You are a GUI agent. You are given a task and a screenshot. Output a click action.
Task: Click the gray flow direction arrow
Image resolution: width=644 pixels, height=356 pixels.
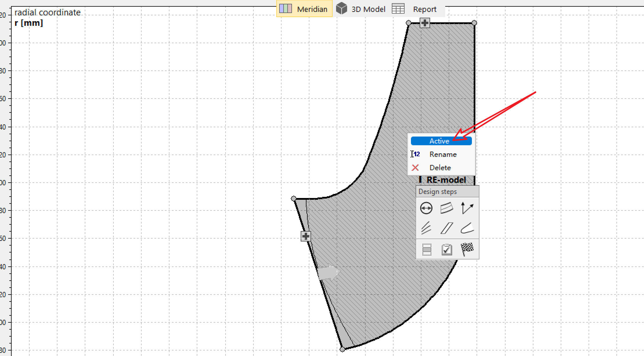tap(328, 273)
